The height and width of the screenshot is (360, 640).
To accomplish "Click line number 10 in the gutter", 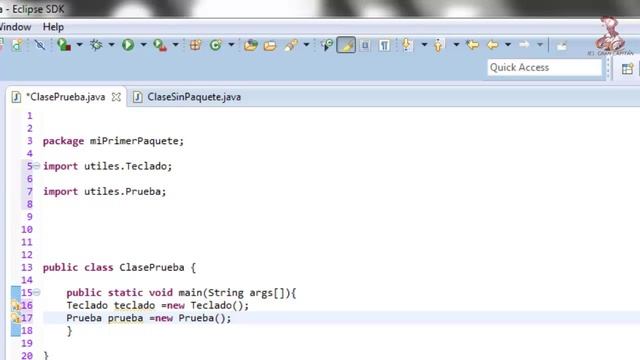I will point(27,229).
